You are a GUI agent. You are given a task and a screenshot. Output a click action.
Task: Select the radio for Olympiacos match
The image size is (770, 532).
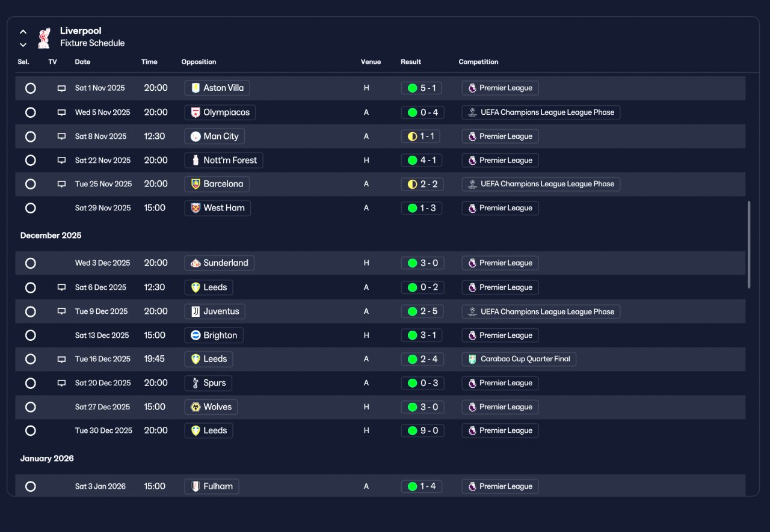coord(31,112)
